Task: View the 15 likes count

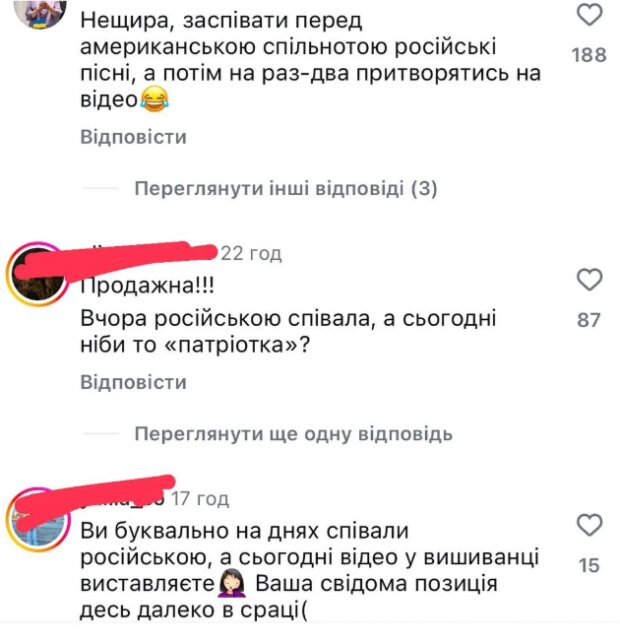Action: point(589,565)
